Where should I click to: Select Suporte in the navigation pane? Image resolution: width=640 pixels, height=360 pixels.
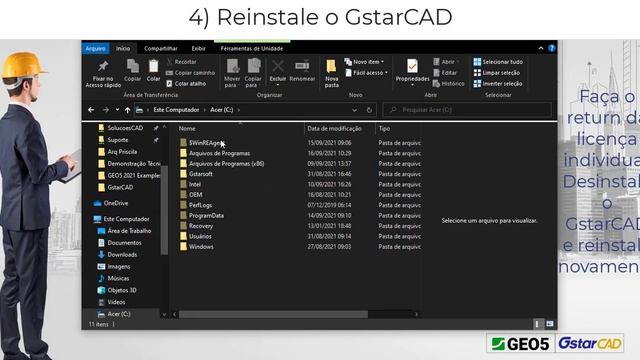click(x=118, y=140)
